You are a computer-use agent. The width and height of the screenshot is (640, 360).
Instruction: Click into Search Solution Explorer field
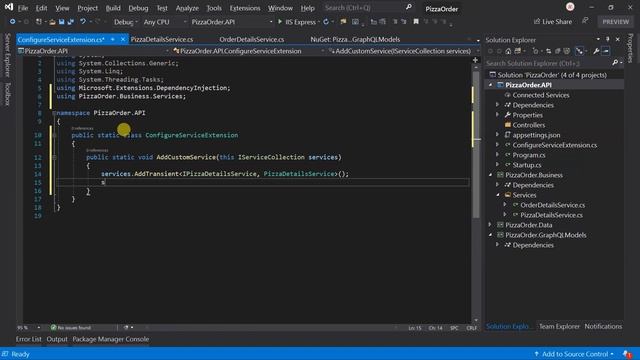point(547,63)
